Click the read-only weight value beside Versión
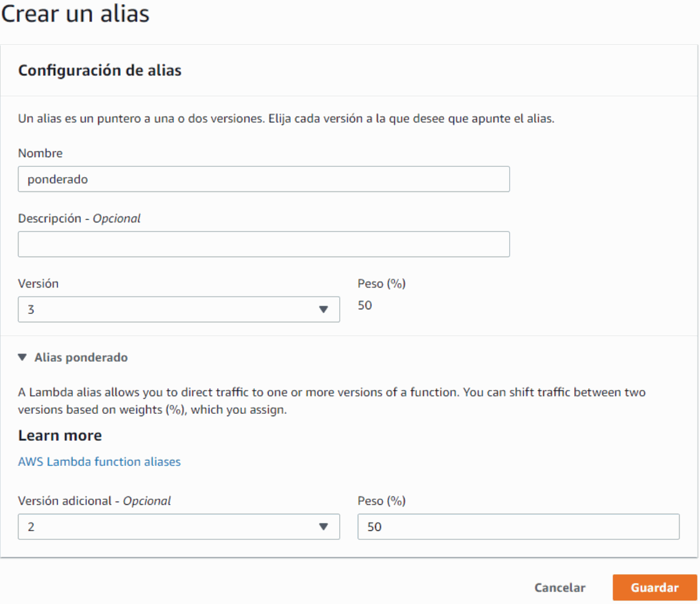The image size is (700, 604). click(365, 306)
